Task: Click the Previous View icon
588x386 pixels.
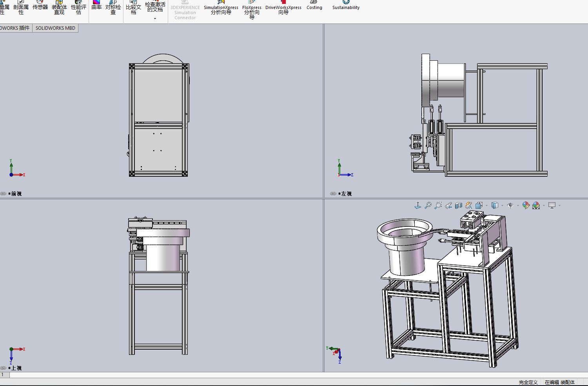Action: coord(448,205)
